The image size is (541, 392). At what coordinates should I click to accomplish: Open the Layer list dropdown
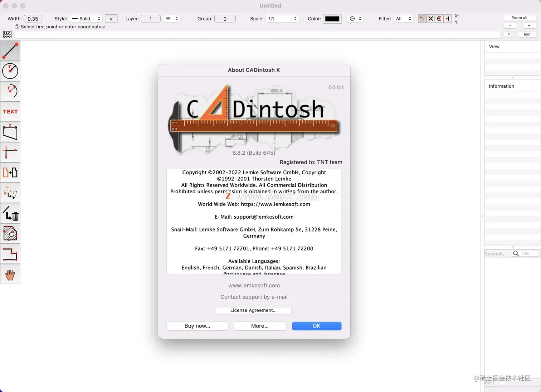172,19
